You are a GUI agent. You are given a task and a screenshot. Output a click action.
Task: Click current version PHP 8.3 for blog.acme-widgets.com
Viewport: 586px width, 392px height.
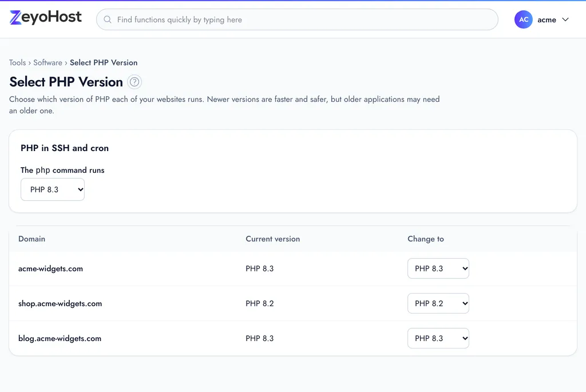[260, 338]
